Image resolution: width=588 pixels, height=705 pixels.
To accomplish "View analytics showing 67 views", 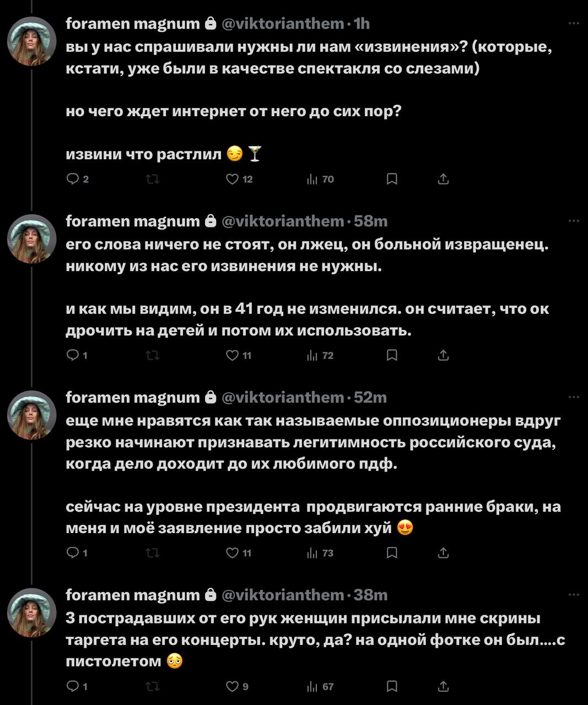I will [320, 686].
